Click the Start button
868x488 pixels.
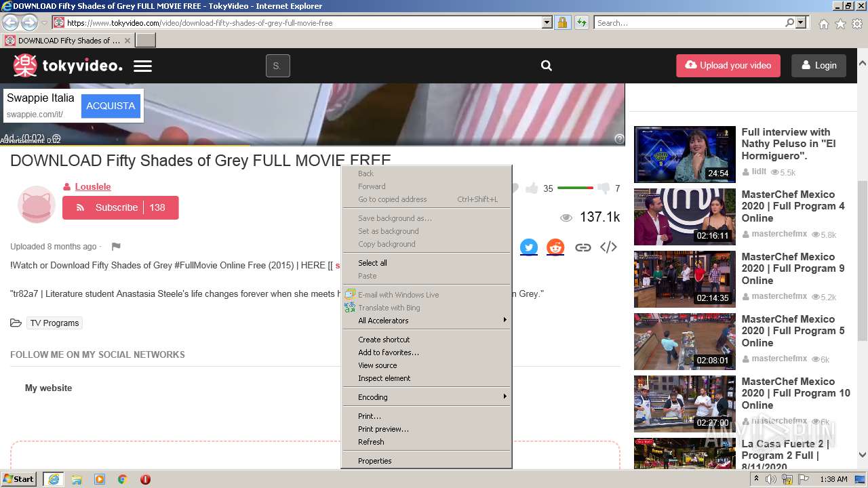click(18, 479)
